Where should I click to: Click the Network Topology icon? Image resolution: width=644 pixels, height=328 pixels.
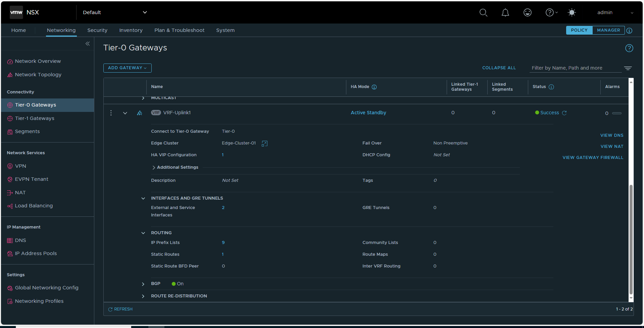10,75
